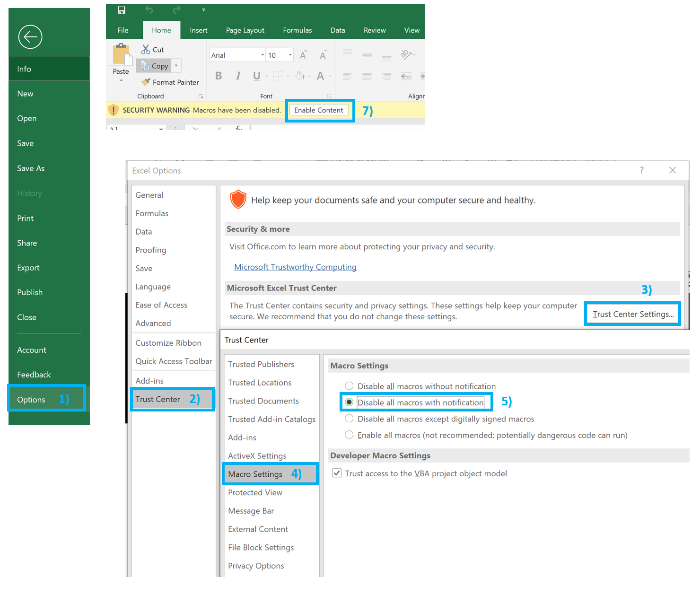This screenshot has height=595, width=700.
Task: Select Customize Ribbon in Excel Options
Action: [168, 343]
